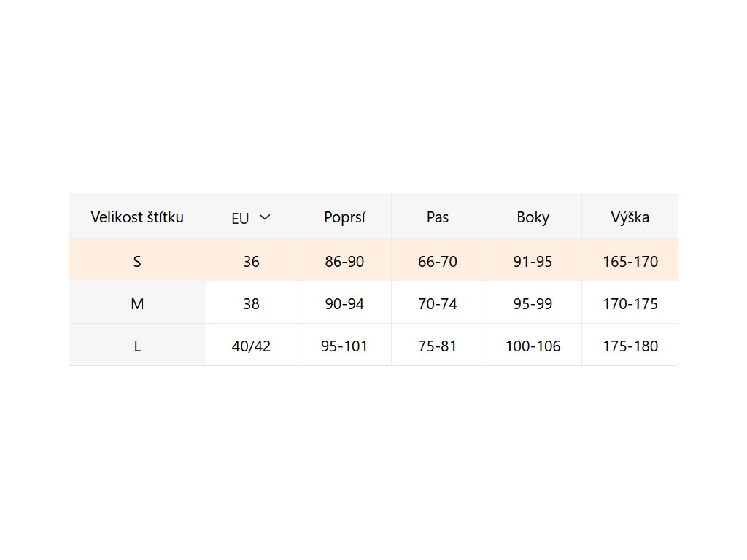This screenshot has width=747, height=560.
Task: Click the EU size 40/42 cell
Action: pyautogui.click(x=251, y=346)
